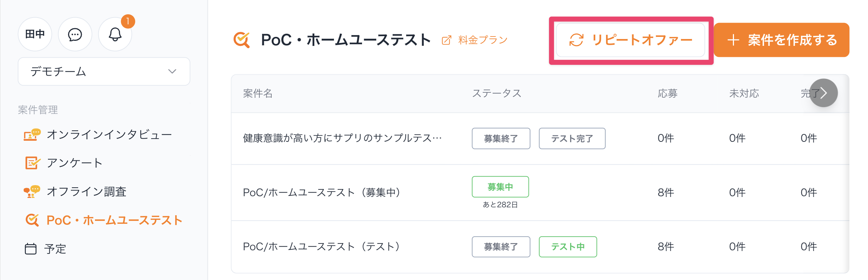Open オンラインインタビュー menu item
The width and height of the screenshot is (868, 280).
click(x=109, y=135)
